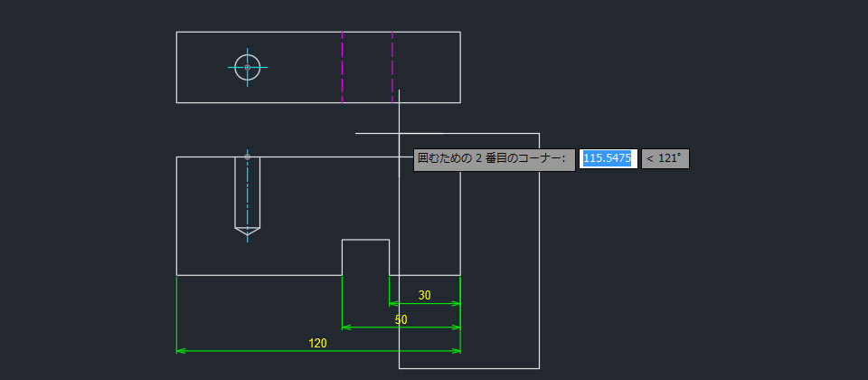Click the dimension text 120
This screenshot has height=380, width=868.
point(317,344)
